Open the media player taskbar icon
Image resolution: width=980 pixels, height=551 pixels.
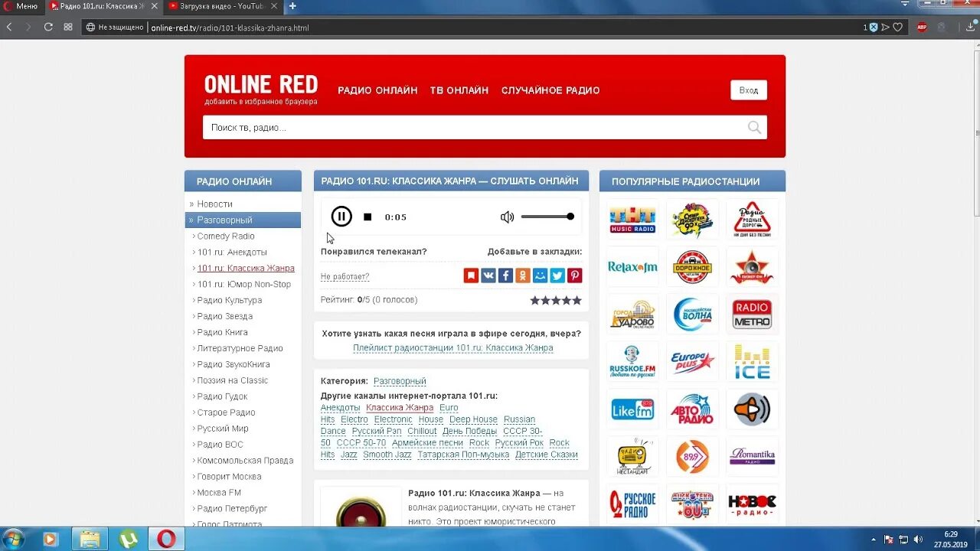click(x=50, y=539)
